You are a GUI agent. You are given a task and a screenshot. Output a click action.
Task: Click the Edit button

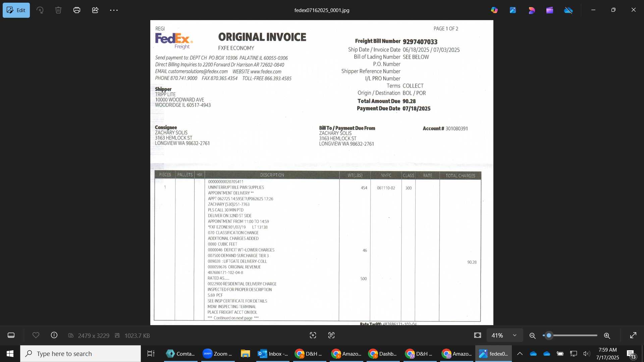click(16, 10)
